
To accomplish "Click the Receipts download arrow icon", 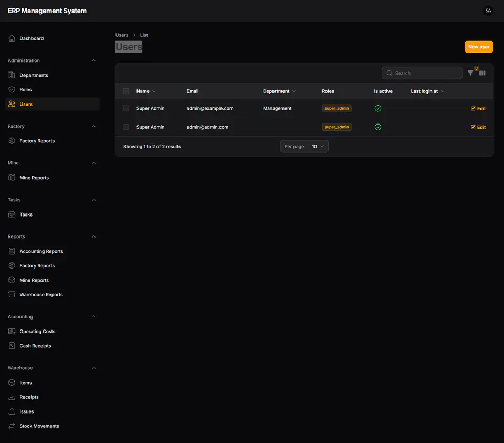I will [x=12, y=397].
